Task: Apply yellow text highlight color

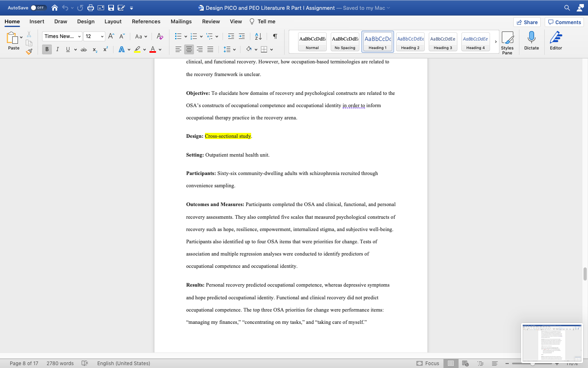Action: [x=137, y=49]
